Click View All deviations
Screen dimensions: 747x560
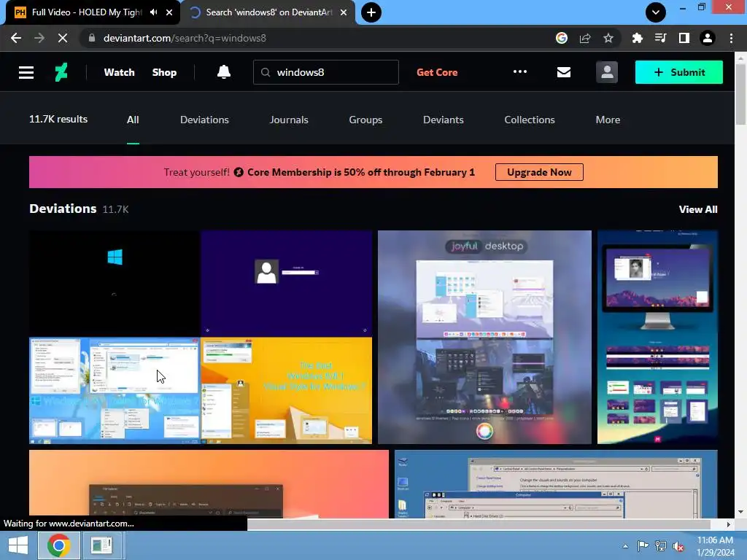(698, 209)
